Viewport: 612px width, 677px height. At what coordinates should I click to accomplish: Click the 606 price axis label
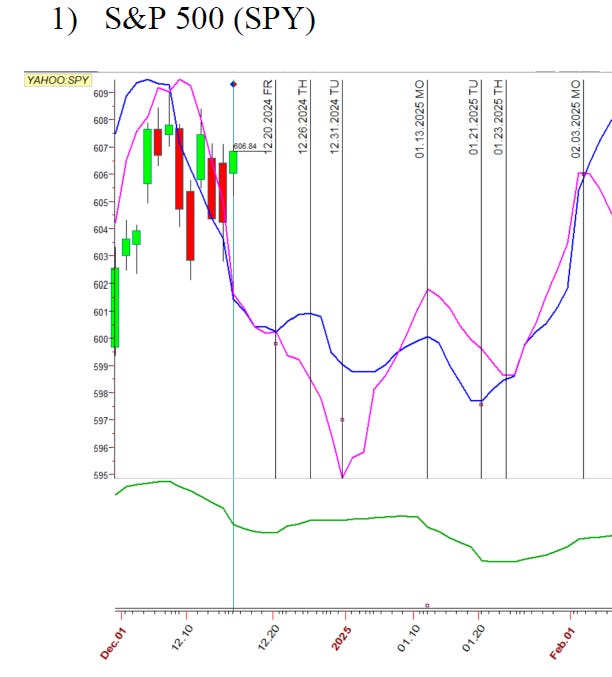pos(100,175)
